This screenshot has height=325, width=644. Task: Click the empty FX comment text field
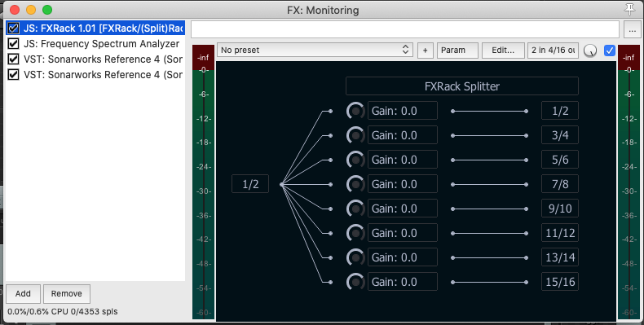tap(405, 29)
